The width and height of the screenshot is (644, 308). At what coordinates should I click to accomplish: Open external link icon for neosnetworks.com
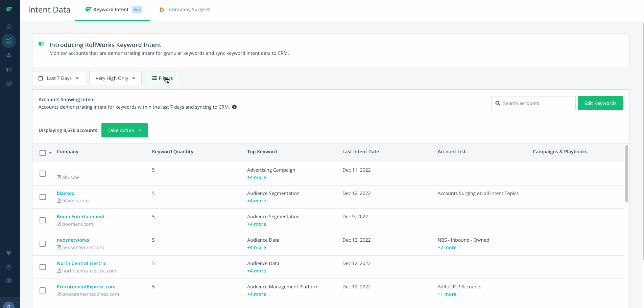tap(59, 247)
